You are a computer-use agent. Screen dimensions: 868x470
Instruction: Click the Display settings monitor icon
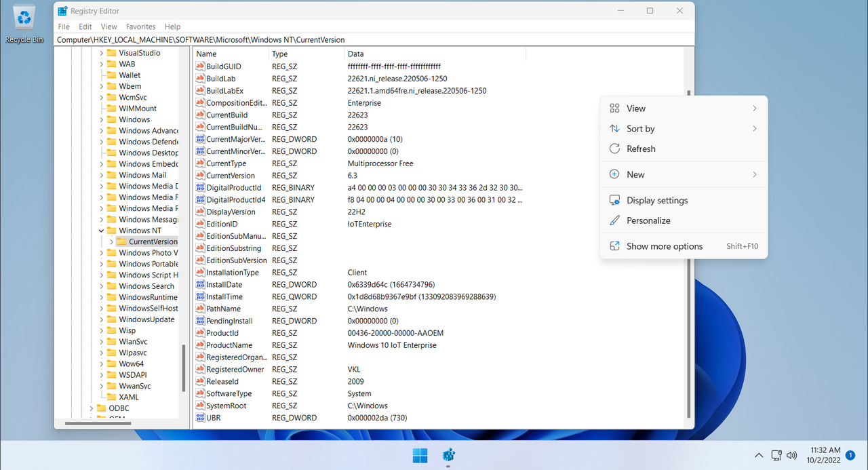point(614,200)
